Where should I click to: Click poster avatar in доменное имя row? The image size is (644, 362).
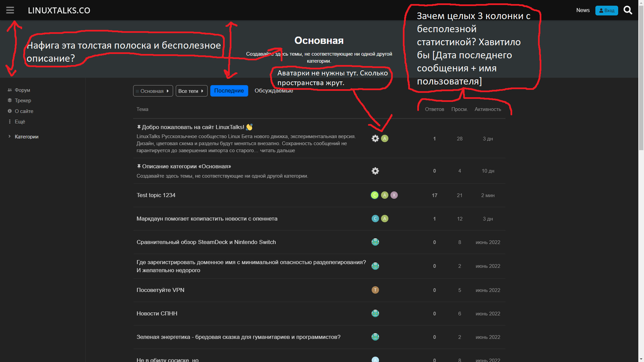pyautogui.click(x=375, y=266)
